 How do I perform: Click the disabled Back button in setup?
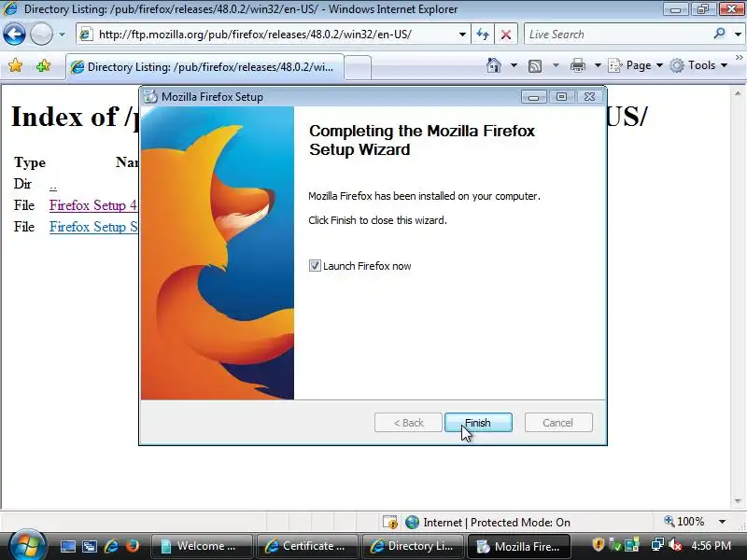click(408, 423)
